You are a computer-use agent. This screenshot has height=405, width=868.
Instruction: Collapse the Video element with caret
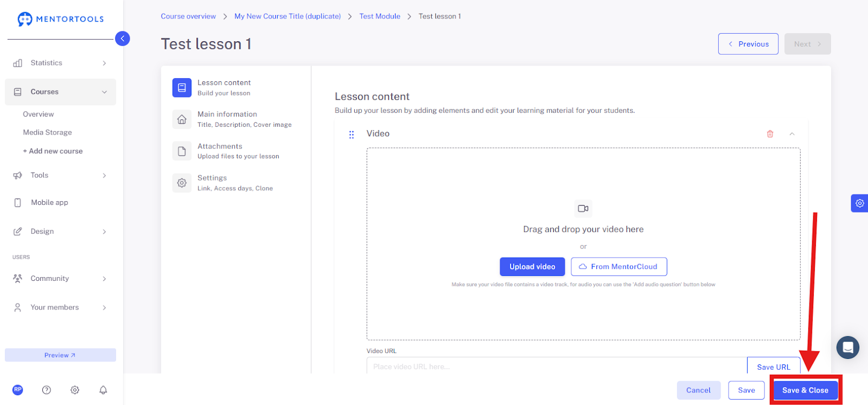pos(792,134)
